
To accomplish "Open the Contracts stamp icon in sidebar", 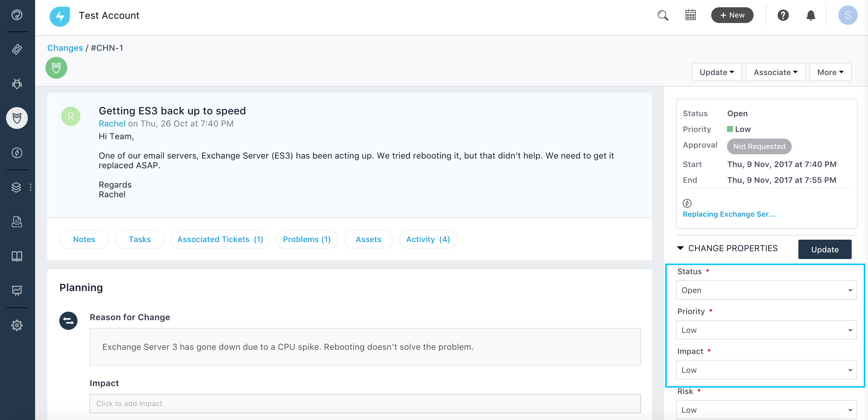I will tap(17, 221).
